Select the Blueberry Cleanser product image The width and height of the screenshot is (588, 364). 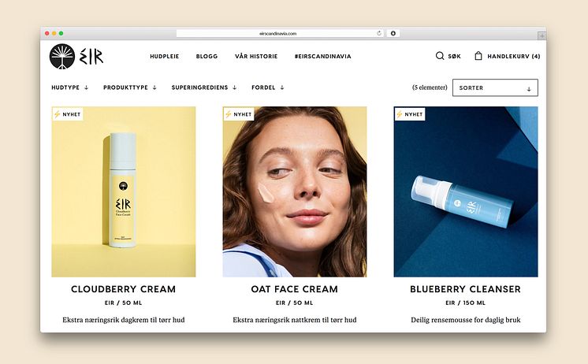[466, 192]
